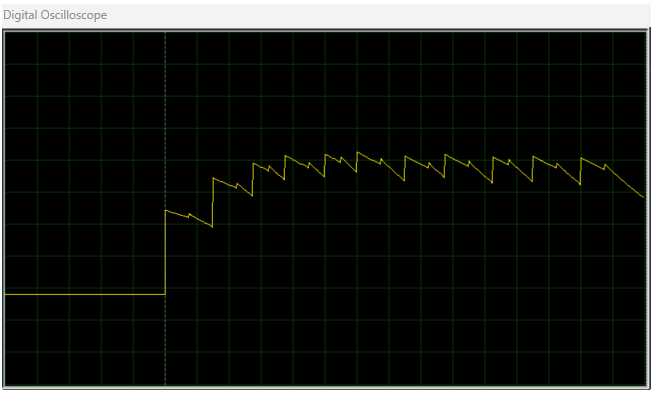Click the tenth sawtooth peak of the trace
The width and height of the screenshot is (654, 393).
pos(533,156)
